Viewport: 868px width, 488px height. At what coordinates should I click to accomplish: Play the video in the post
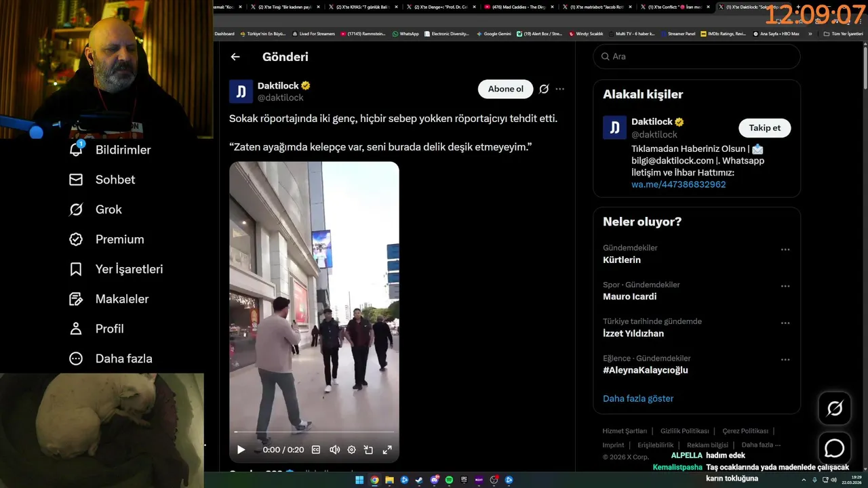[241, 449]
